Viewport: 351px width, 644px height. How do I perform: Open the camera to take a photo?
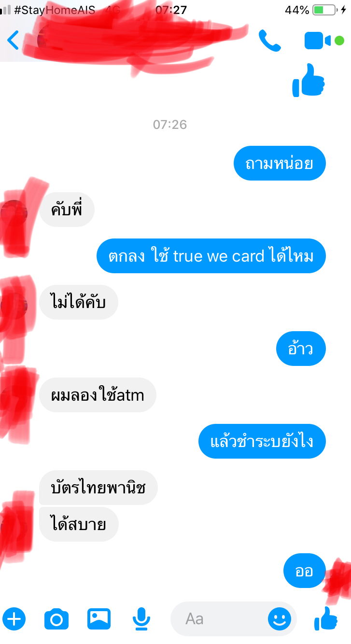pyautogui.click(x=56, y=619)
